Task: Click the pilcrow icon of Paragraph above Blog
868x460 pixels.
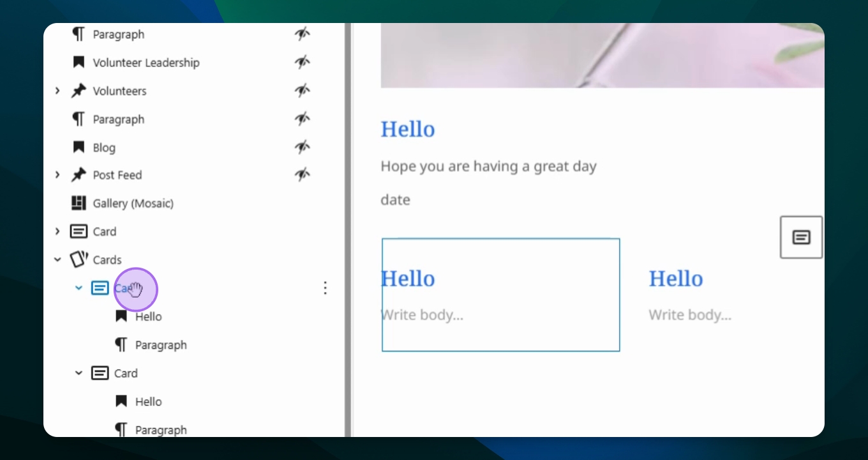Action: [78, 119]
